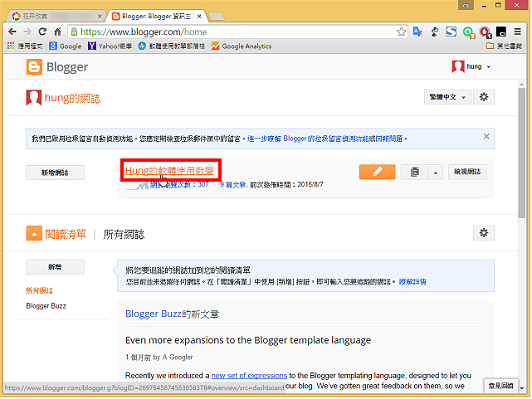The width and height of the screenshot is (532, 399).
Task: Click the 新增 add button in reading list
Action: [55, 267]
